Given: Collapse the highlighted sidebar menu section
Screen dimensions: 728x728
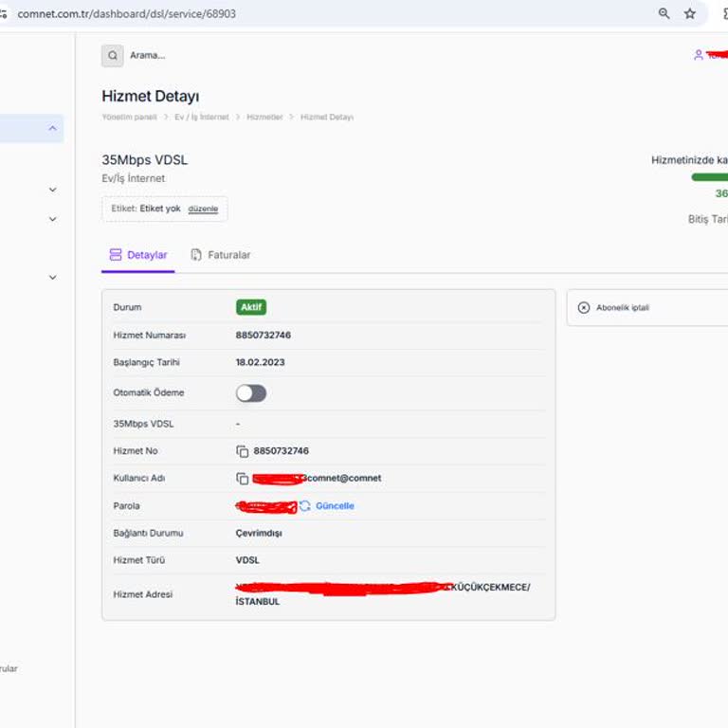Looking at the screenshot, I should (x=52, y=129).
